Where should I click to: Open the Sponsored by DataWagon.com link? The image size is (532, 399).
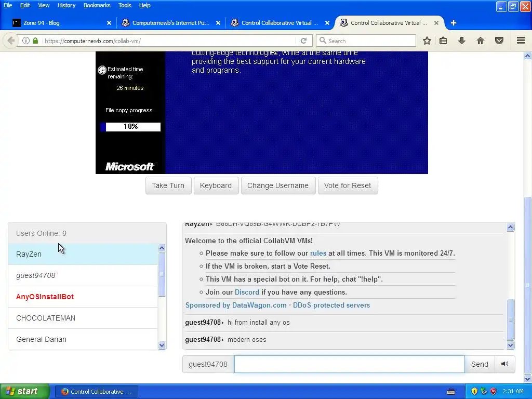click(x=236, y=305)
